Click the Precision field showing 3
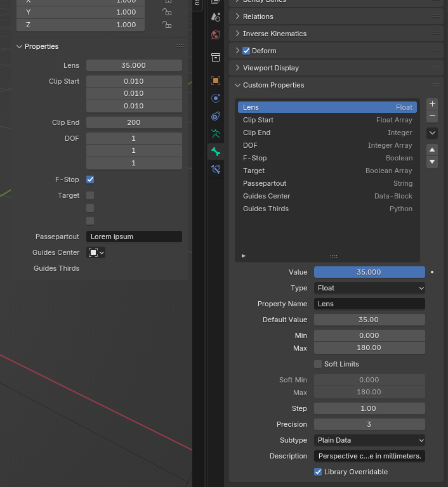 point(369,424)
